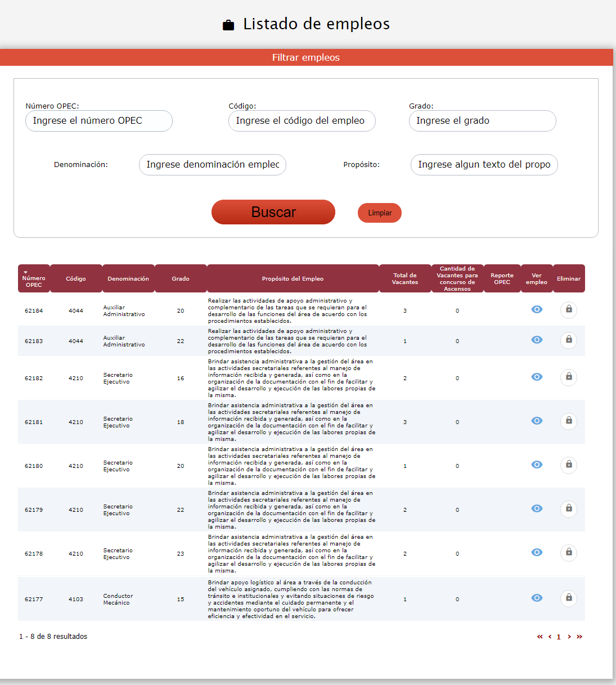This screenshot has width=616, height=685.
Task: Sort table by the Grado column
Action: (181, 279)
